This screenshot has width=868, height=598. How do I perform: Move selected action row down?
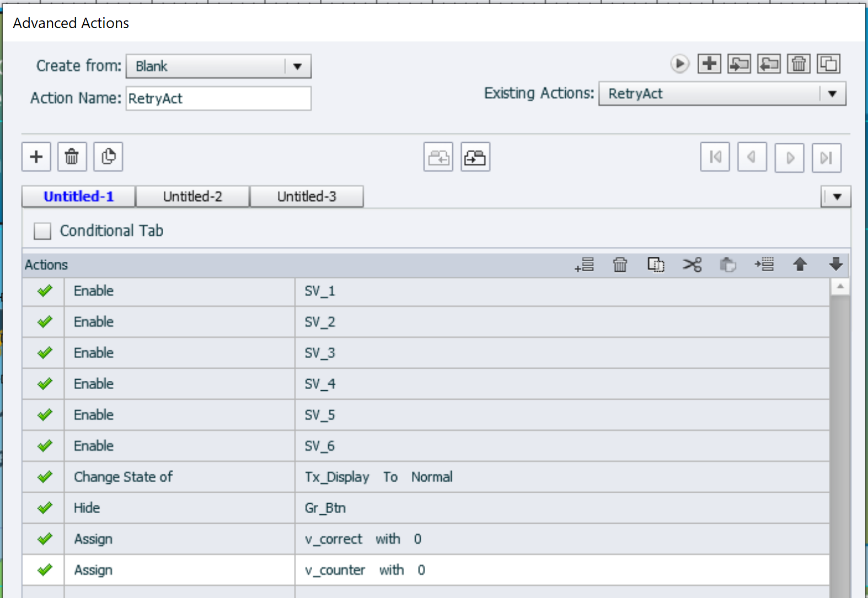point(835,265)
